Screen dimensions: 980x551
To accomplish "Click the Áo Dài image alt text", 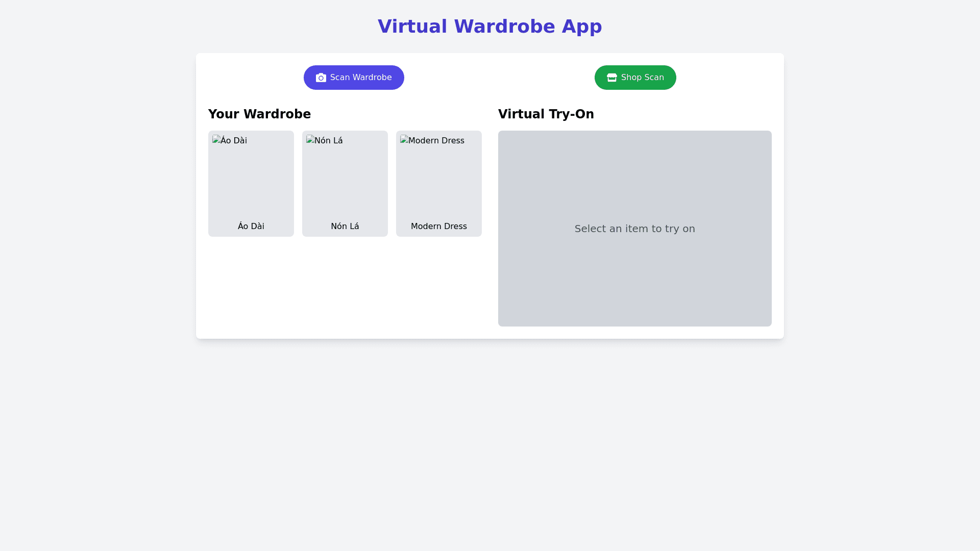I will (234, 141).
